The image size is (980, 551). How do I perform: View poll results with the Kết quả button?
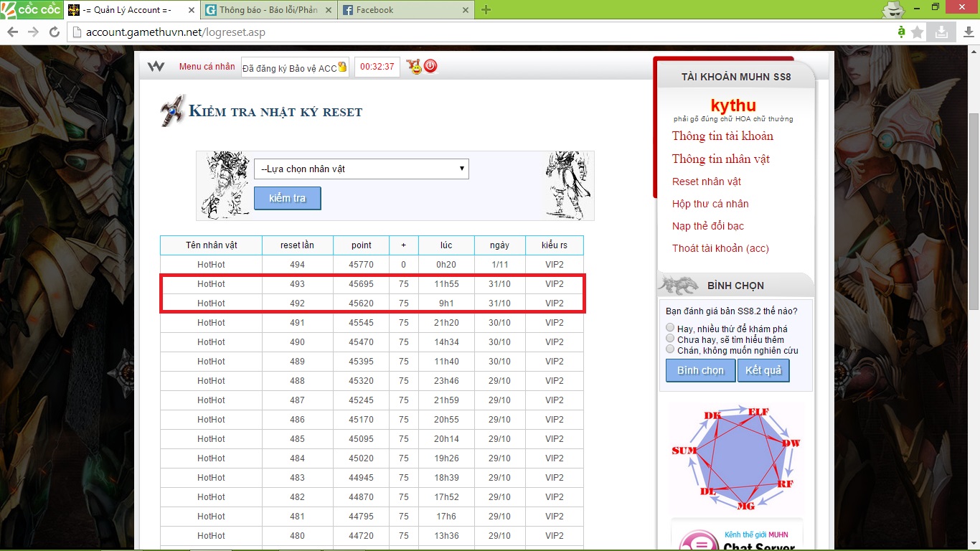763,370
